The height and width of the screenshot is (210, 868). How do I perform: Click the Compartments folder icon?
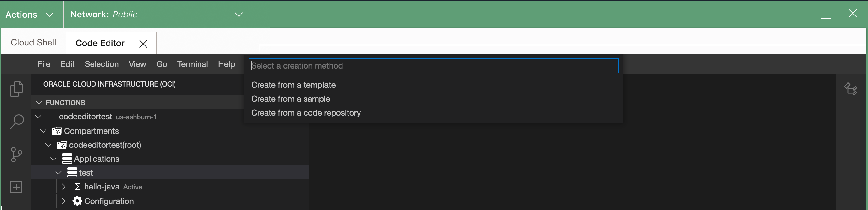coord(57,131)
